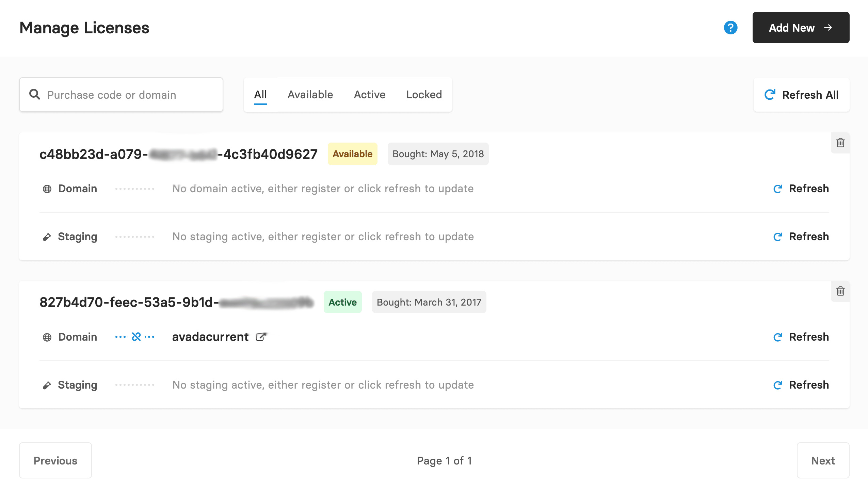The width and height of the screenshot is (868, 490).
Task: Refresh Domain for the avadacurrent license
Action: pyautogui.click(x=801, y=337)
